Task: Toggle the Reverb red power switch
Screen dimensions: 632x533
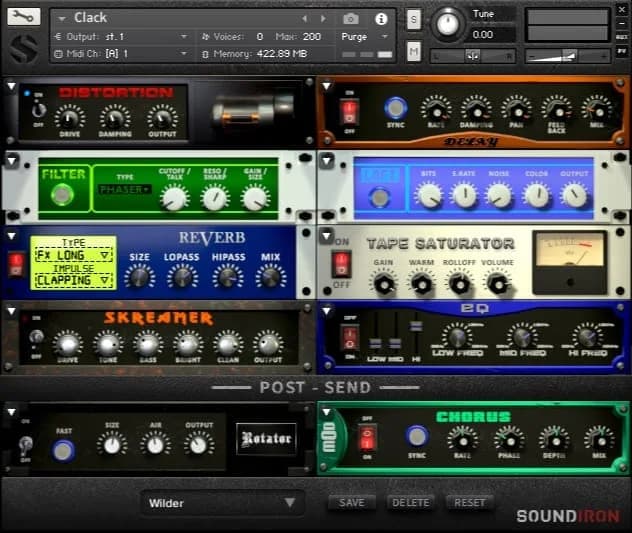Action: click(16, 265)
